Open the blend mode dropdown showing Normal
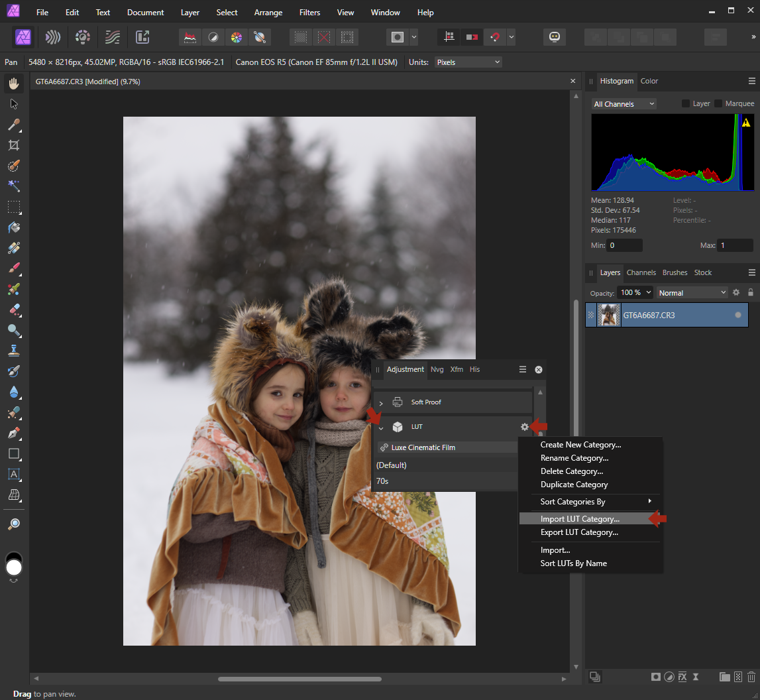The height and width of the screenshot is (700, 760). pyautogui.click(x=691, y=292)
